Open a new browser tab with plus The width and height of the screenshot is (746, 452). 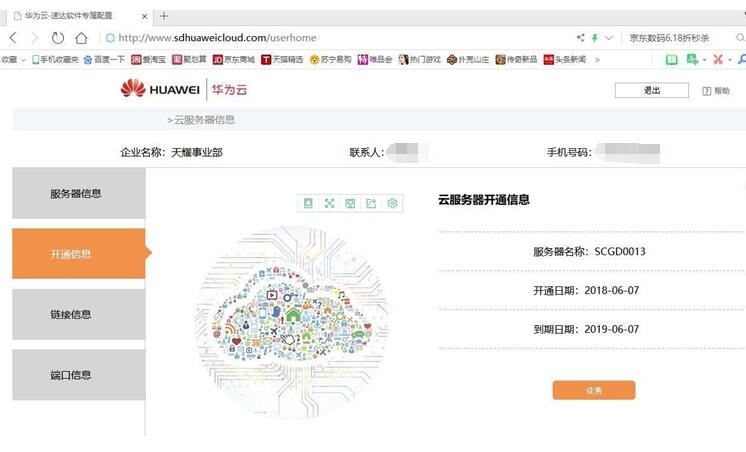pyautogui.click(x=164, y=16)
